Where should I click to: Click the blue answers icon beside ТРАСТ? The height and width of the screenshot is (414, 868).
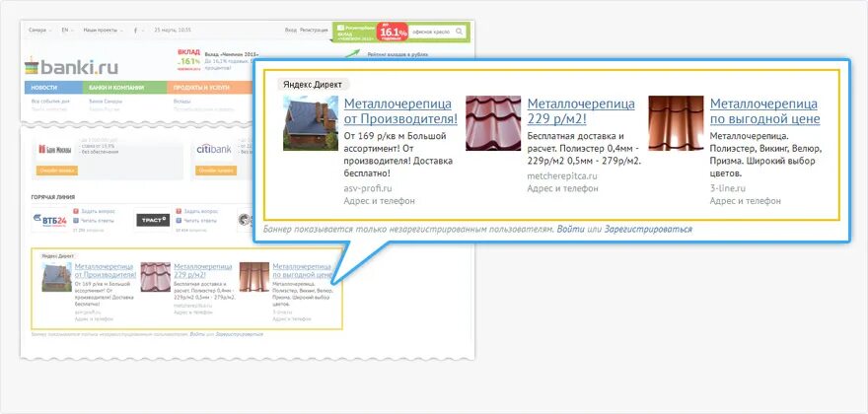[x=179, y=220]
